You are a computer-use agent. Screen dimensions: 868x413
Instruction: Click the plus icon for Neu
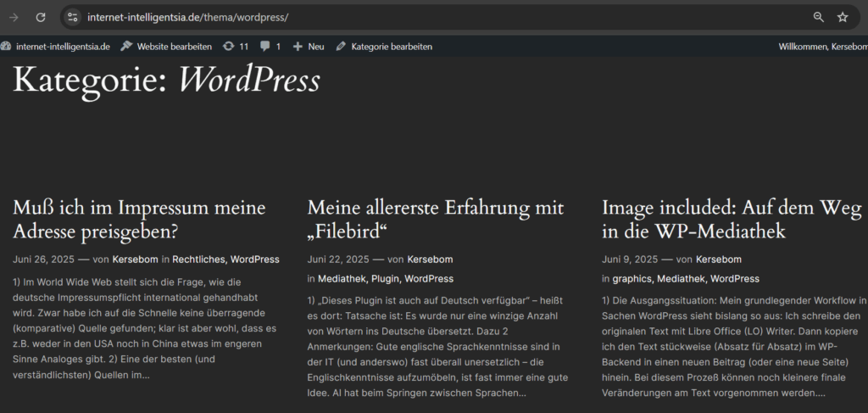(x=298, y=47)
